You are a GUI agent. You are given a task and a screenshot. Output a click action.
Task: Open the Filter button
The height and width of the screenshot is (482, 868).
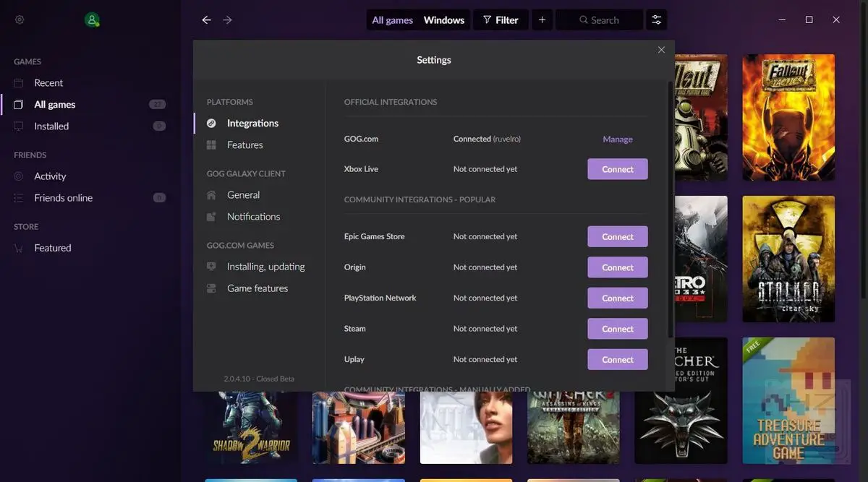coord(501,20)
